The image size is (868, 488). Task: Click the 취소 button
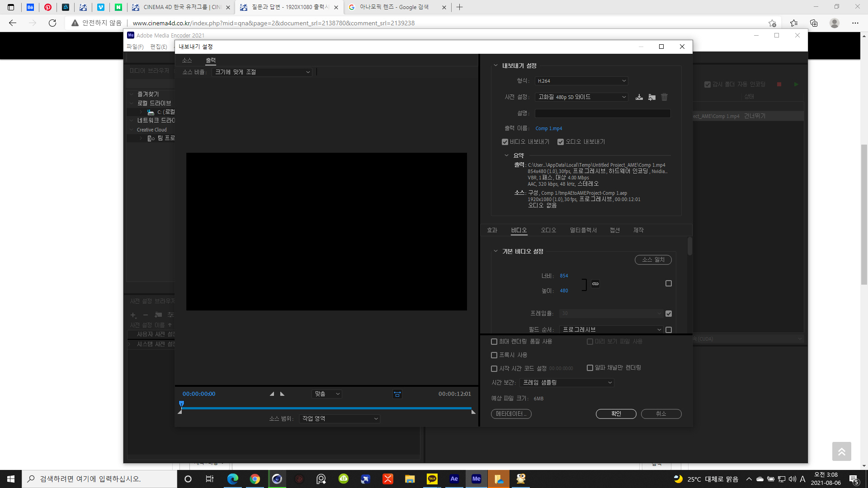point(661,414)
